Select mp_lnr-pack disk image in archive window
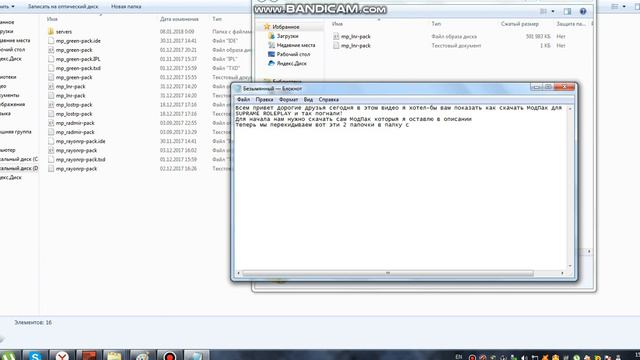The image size is (640, 360). [x=356, y=36]
